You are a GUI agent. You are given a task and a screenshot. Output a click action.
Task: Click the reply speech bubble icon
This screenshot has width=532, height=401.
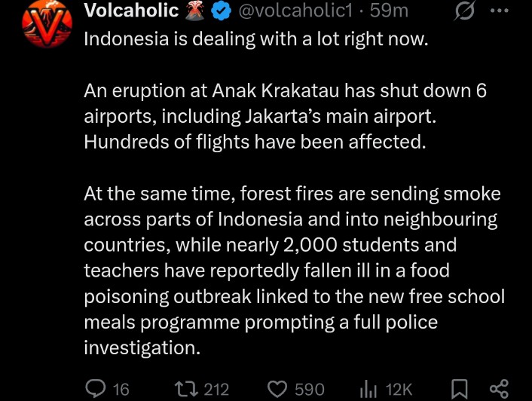tap(96, 388)
